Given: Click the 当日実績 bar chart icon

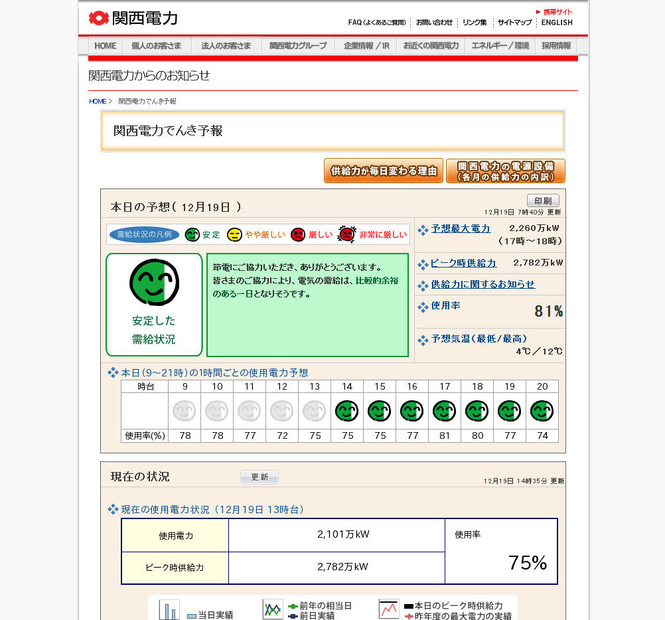Looking at the screenshot, I should point(169,610).
